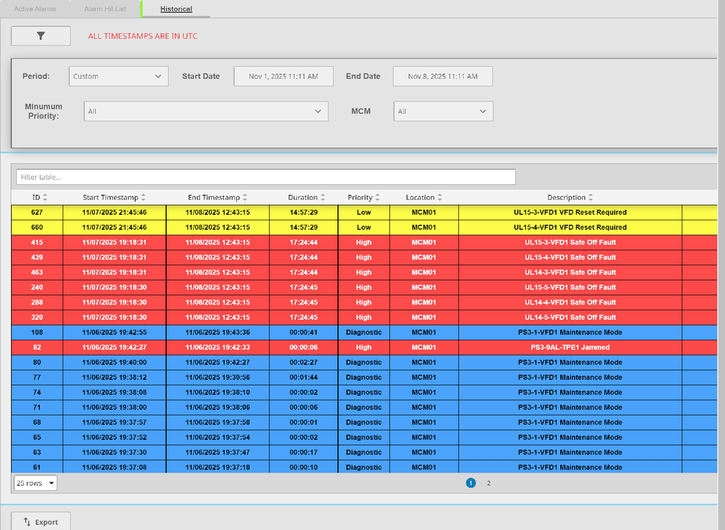This screenshot has width=725, height=530.
Task: Expand the Minimum Priority dropdown
Action: coord(206,111)
